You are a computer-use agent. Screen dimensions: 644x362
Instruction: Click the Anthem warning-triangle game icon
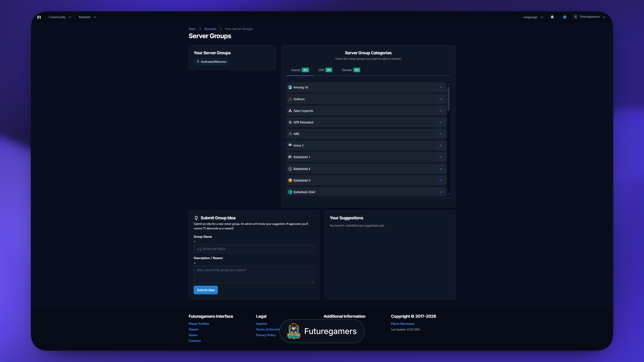290,99
